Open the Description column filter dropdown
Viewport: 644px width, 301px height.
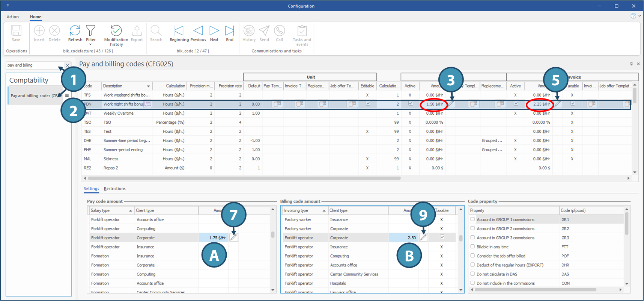148,86
